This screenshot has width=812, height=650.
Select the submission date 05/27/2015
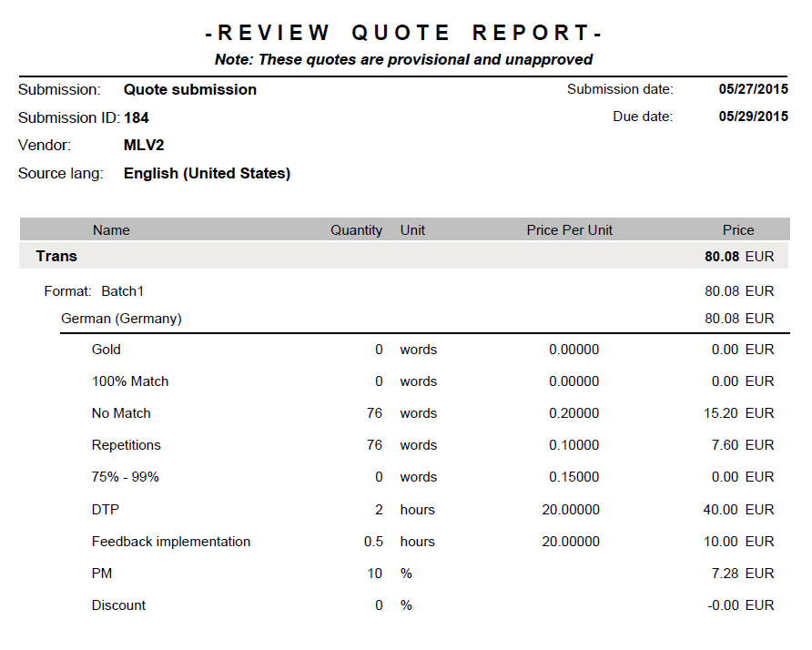pos(753,90)
